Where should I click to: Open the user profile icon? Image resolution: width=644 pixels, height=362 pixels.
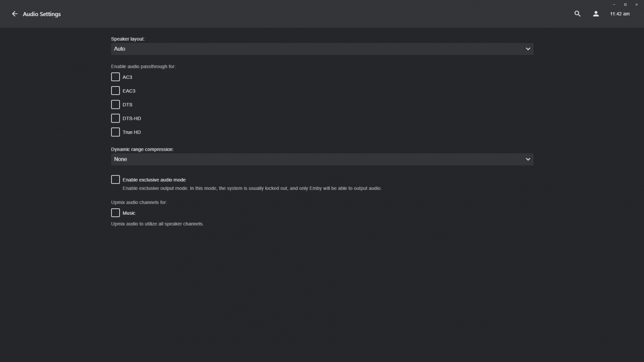tap(596, 14)
